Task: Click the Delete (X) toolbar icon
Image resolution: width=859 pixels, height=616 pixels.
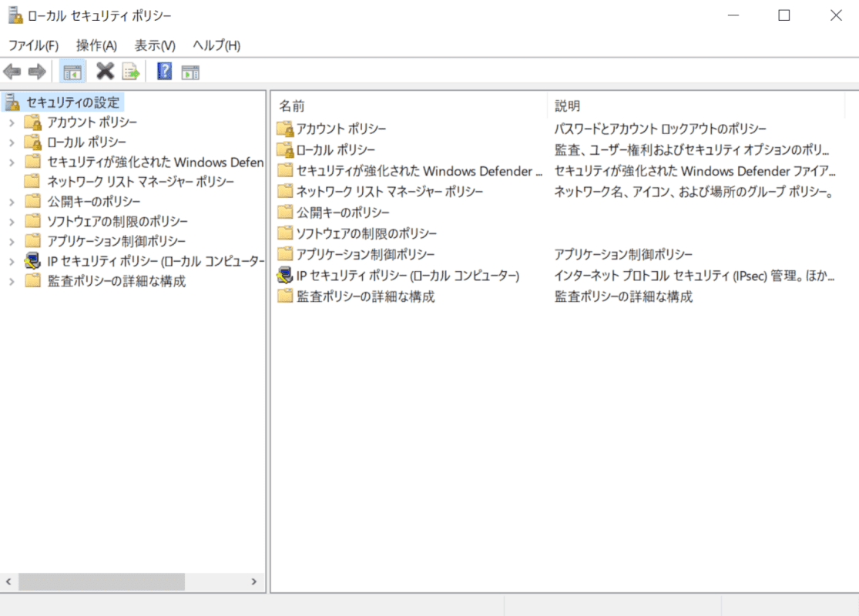Action: pos(105,71)
